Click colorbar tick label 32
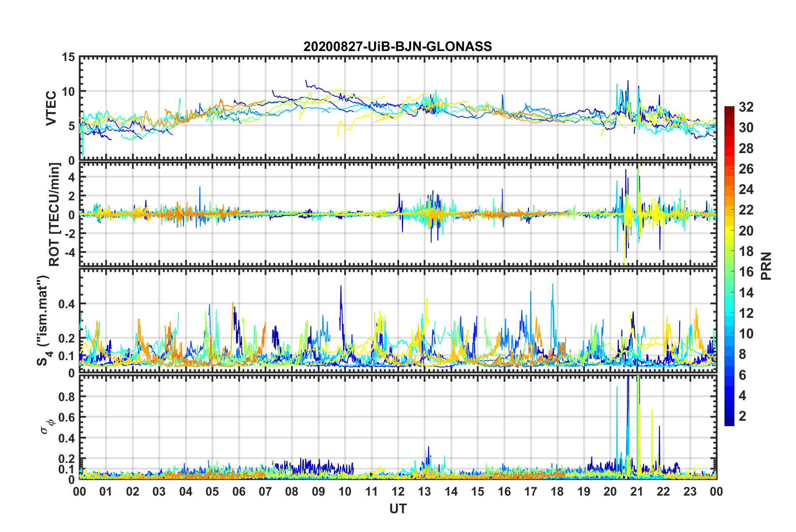The image size is (796, 532). coord(746,107)
